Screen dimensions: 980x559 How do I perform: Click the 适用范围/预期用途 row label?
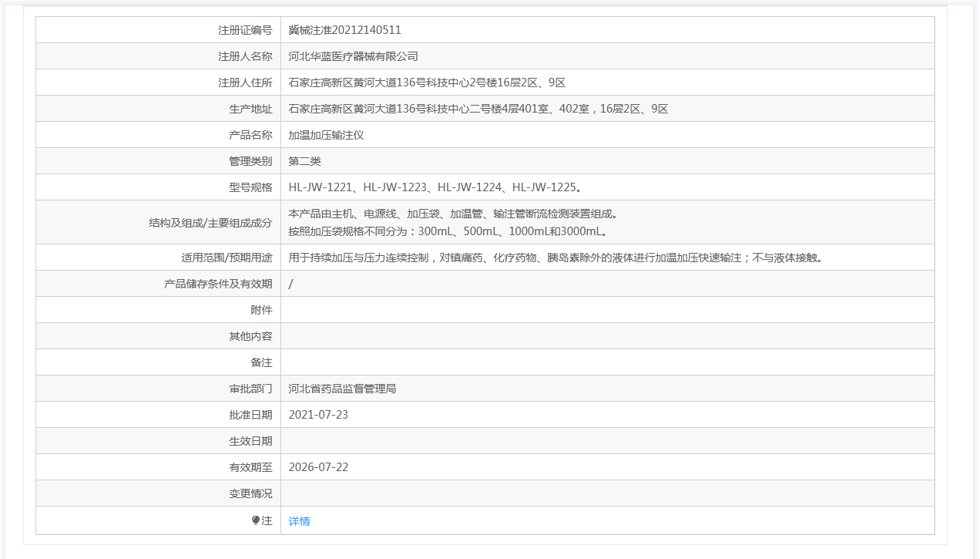click(x=221, y=258)
